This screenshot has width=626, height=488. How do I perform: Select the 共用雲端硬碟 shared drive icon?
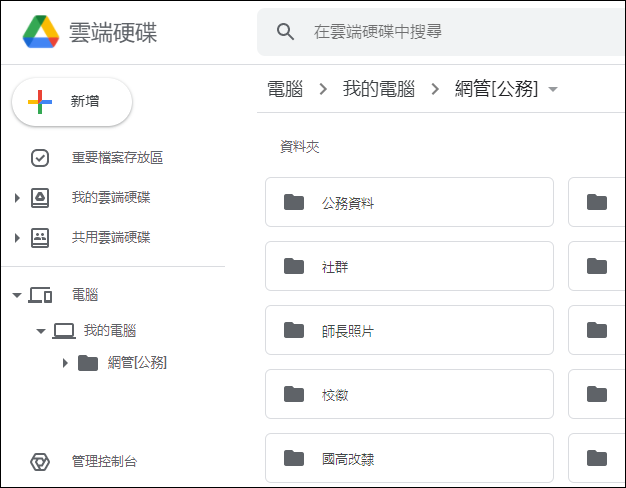pyautogui.click(x=40, y=238)
